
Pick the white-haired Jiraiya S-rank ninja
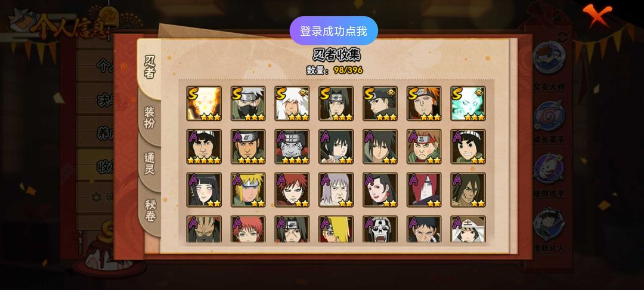click(292, 103)
